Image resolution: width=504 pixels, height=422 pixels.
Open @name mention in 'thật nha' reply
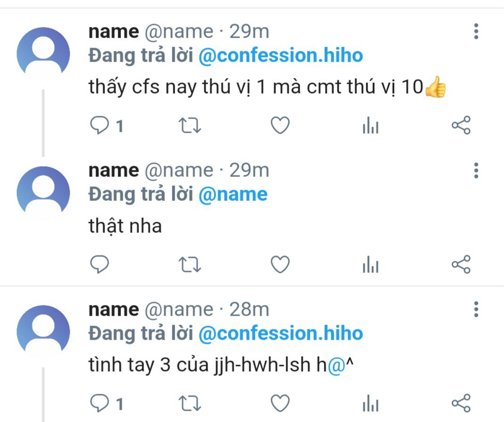pos(233,194)
